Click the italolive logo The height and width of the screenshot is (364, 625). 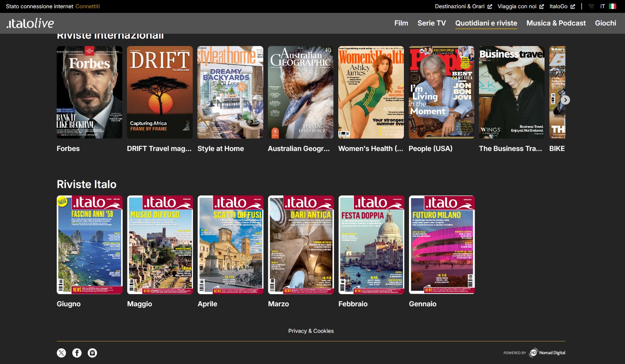pos(30,23)
